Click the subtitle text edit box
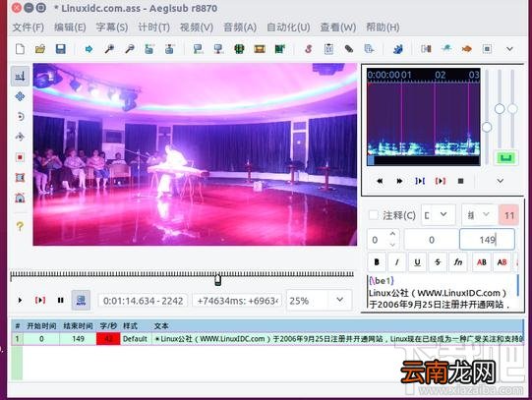 click(x=443, y=292)
